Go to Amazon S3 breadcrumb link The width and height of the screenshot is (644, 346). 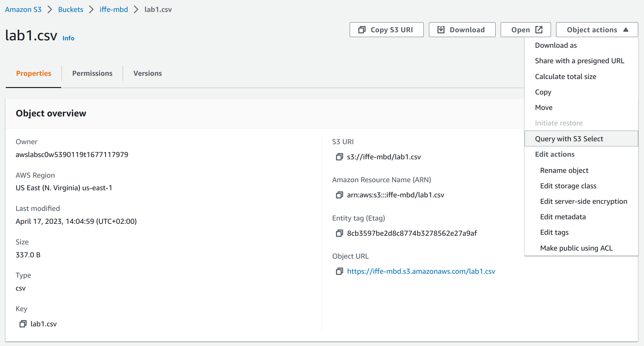click(23, 9)
